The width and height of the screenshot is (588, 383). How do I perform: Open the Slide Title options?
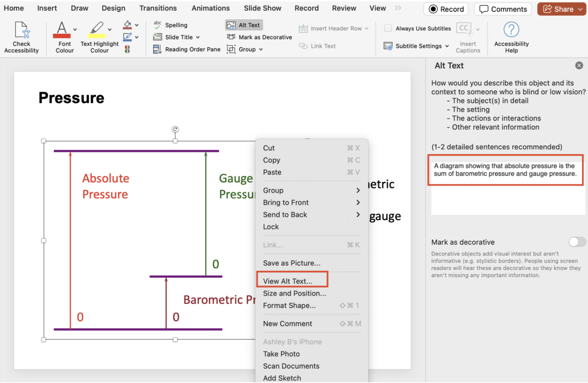coord(176,37)
